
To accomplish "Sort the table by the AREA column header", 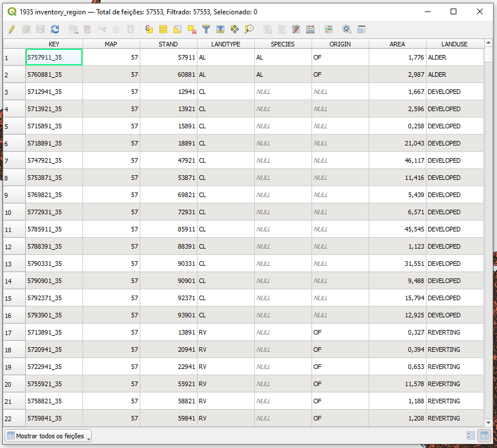I will point(397,44).
